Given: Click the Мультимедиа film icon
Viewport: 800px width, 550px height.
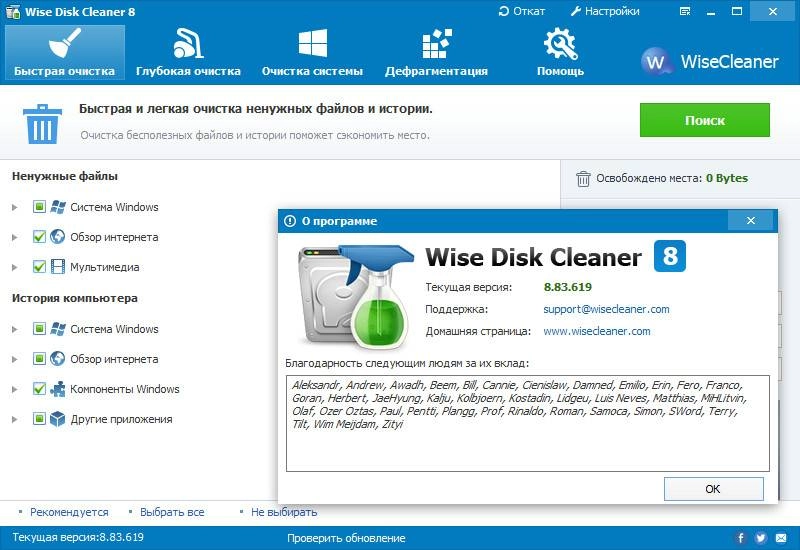Looking at the screenshot, I should 58,267.
